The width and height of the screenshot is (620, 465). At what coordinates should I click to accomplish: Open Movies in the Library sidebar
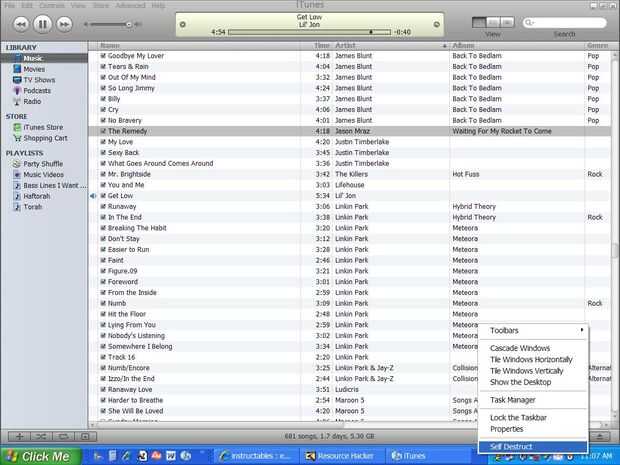(34, 69)
